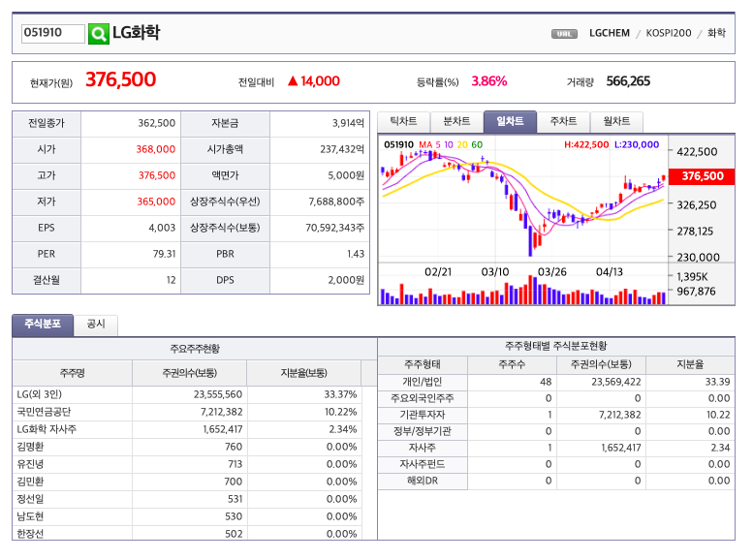Select the 김민환 shareholder row
753x560 pixels.
click(x=187, y=482)
